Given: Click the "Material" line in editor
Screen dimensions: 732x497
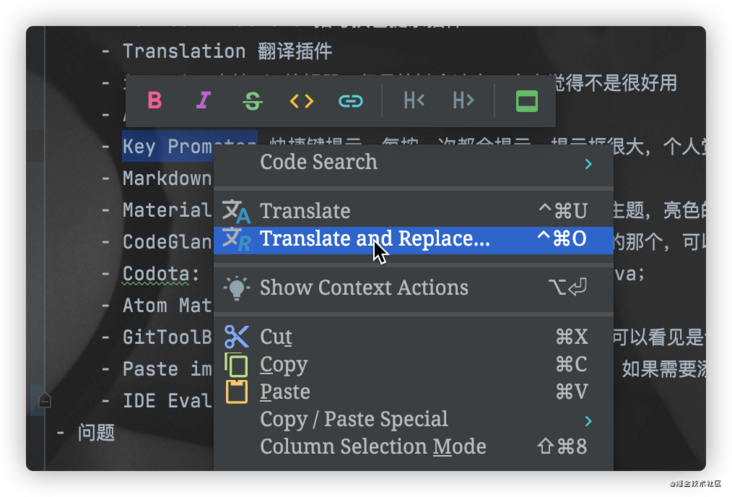Looking at the screenshot, I should tap(167, 210).
